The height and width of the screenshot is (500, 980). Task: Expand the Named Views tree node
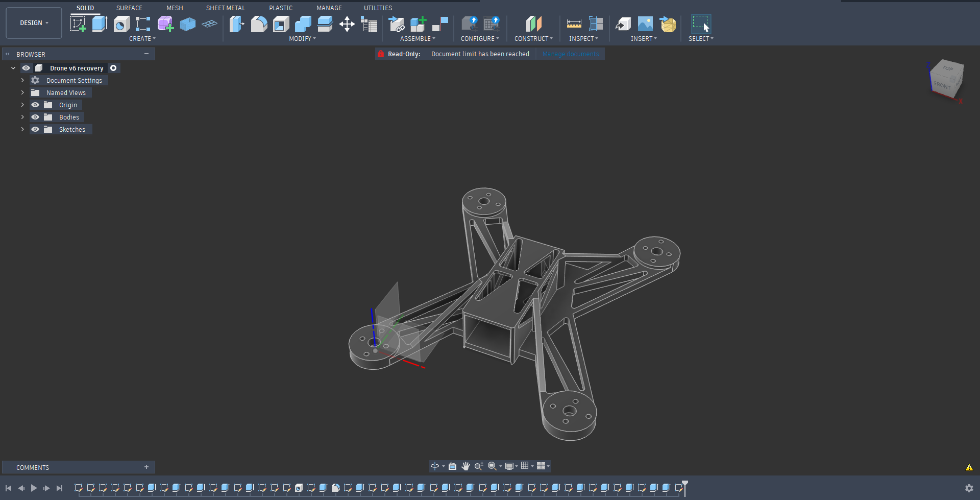[22, 92]
